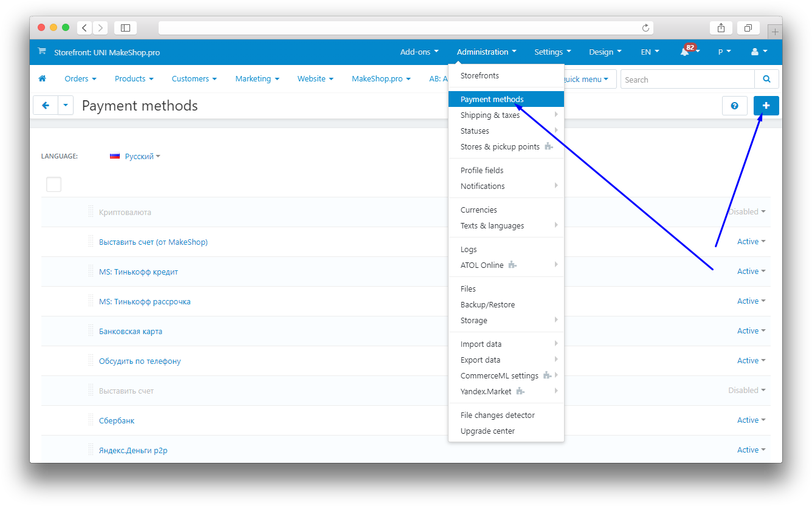This screenshot has width=812, height=506.
Task: Click the help question mark icon
Action: [x=734, y=106]
